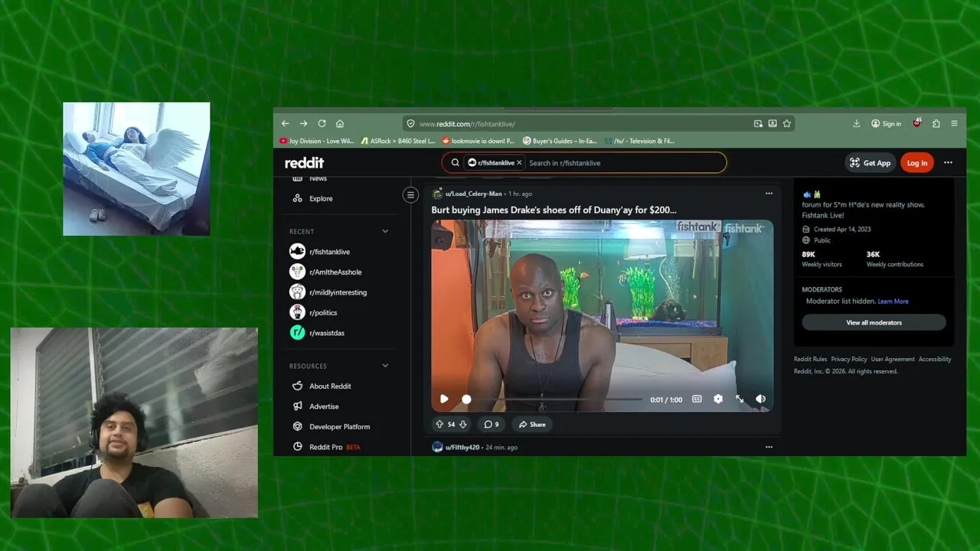The height and width of the screenshot is (551, 980).
Task: Open Accessibility footer link
Action: [935, 359]
